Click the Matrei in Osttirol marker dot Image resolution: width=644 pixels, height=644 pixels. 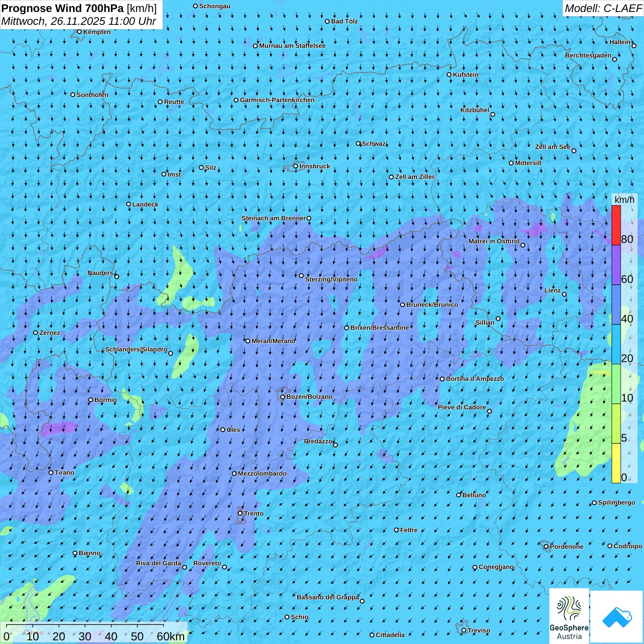coord(523,245)
